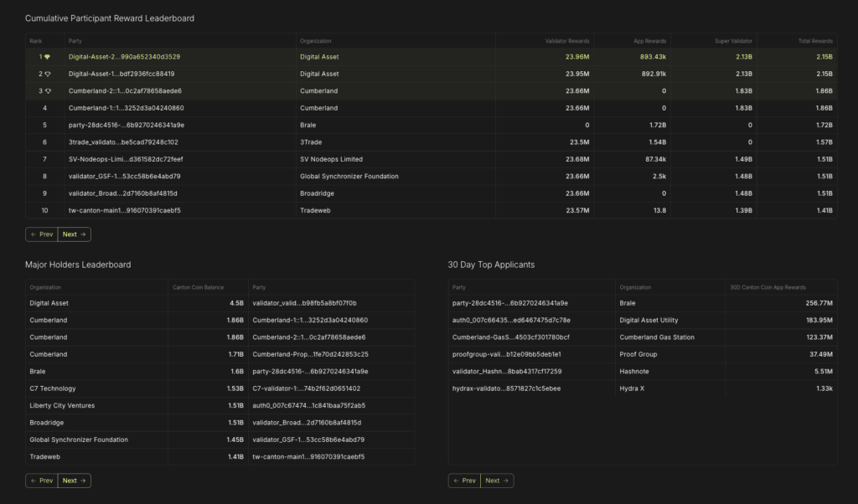This screenshot has width=858, height=504.
Task: Click the rank 3 trophy icon
Action: 48,90
